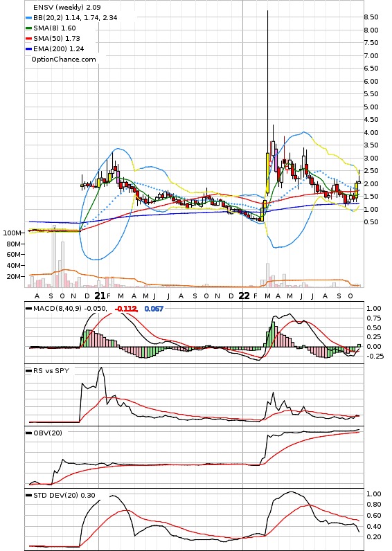
Task: Click the tall March 2022 price spike candle
Action: pyautogui.click(x=267, y=102)
